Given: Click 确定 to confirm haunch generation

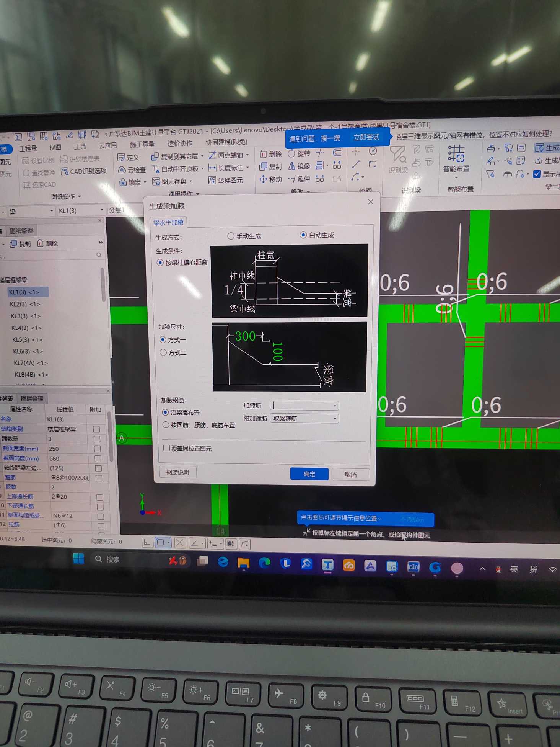Looking at the screenshot, I should coord(309,474).
